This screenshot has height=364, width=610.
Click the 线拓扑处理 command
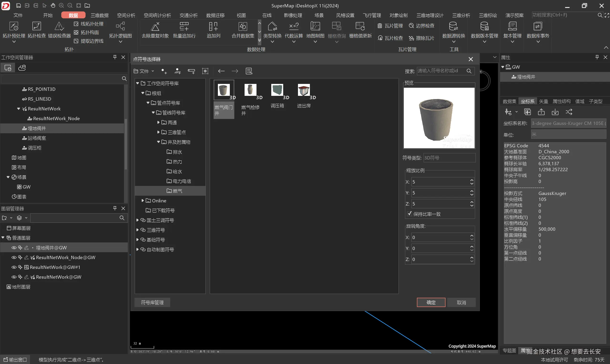pos(89,24)
